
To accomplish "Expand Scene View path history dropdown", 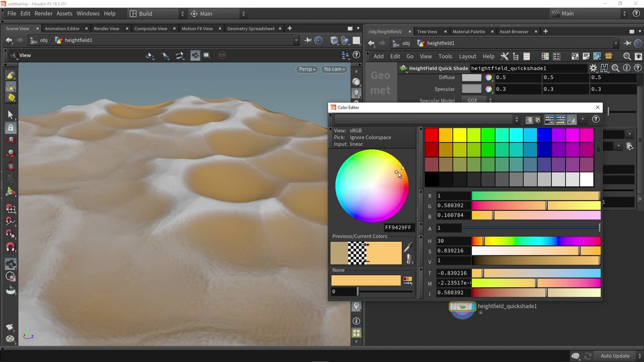I will 296,40.
